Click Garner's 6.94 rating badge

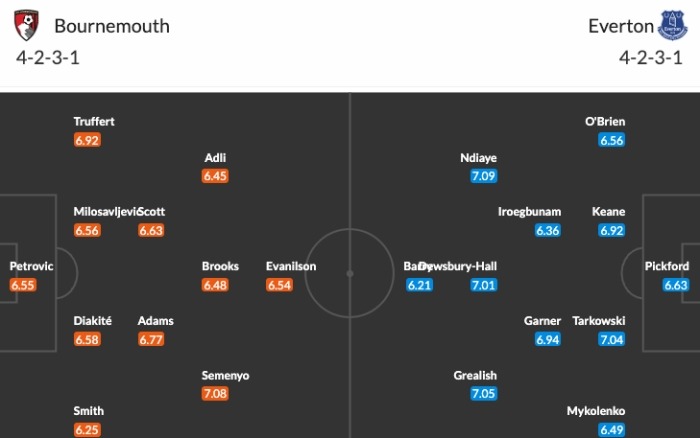click(547, 340)
